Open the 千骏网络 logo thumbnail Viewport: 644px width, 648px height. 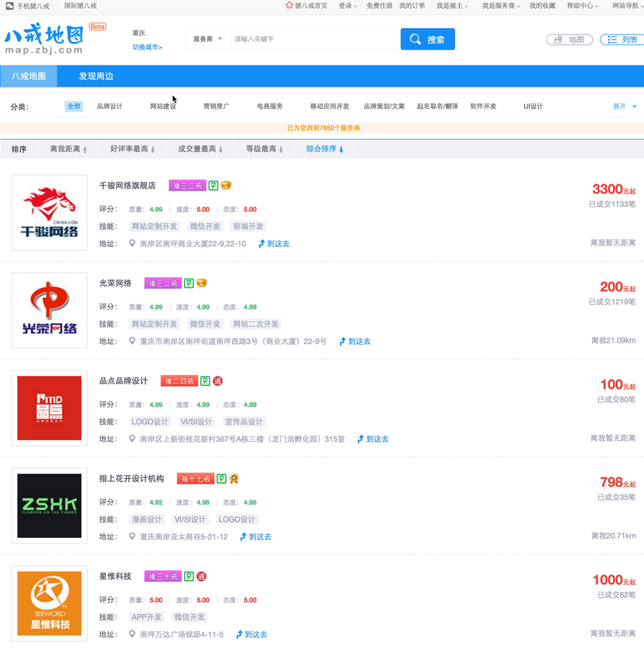click(x=49, y=212)
